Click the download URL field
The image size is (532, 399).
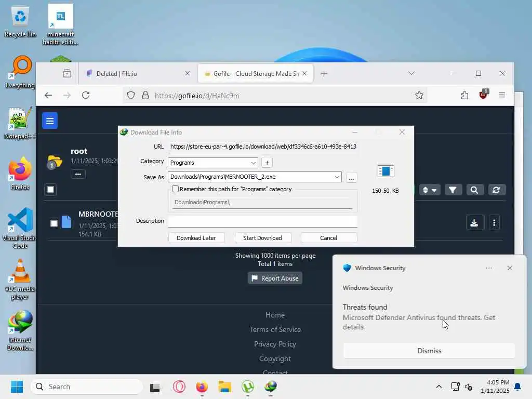pos(262,147)
